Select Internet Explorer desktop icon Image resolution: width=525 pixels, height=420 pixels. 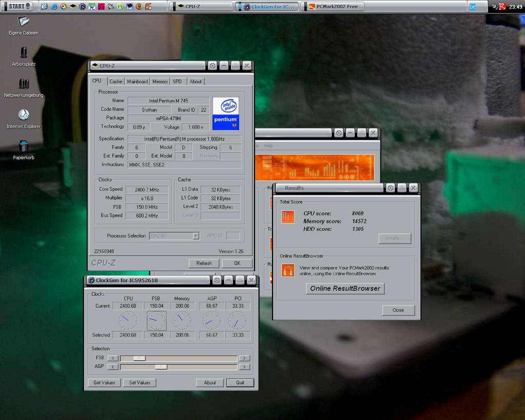pyautogui.click(x=23, y=119)
